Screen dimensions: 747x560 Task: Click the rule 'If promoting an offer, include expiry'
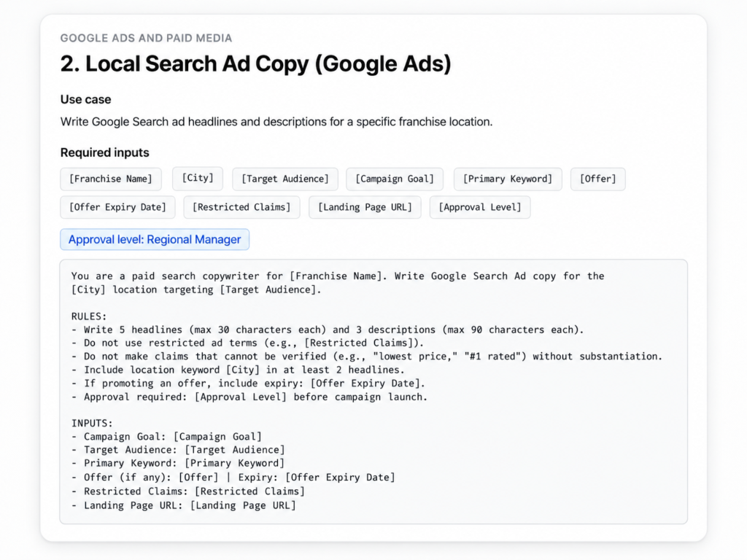(x=248, y=384)
